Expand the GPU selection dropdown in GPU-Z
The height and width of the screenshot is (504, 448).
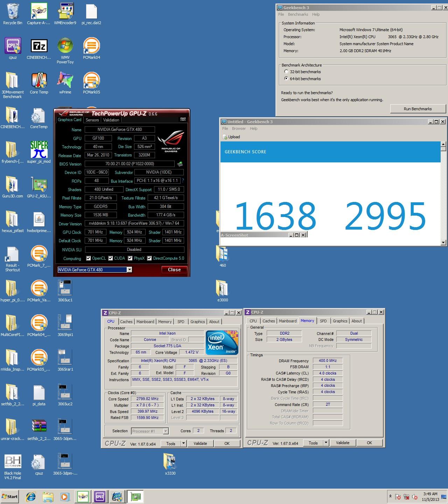coord(129,269)
